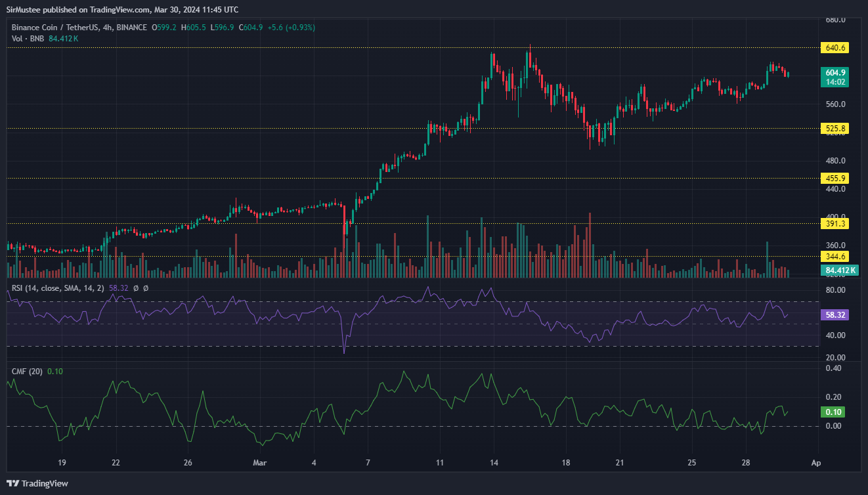This screenshot has width=868, height=495.
Task: Click the purple 58.32 RSI value tag
Action: click(835, 315)
